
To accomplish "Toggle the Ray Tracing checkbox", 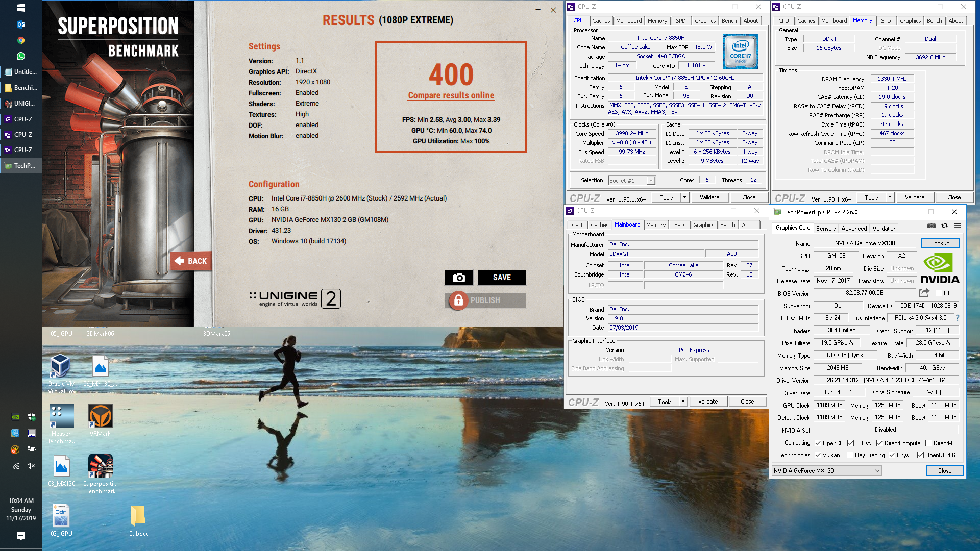I will coord(850,455).
